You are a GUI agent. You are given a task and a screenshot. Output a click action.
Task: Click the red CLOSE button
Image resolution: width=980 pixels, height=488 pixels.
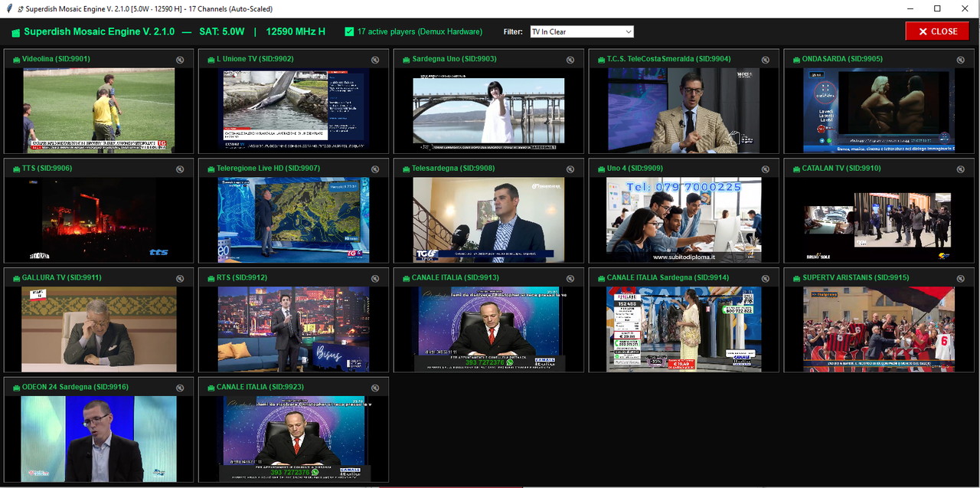[937, 31]
